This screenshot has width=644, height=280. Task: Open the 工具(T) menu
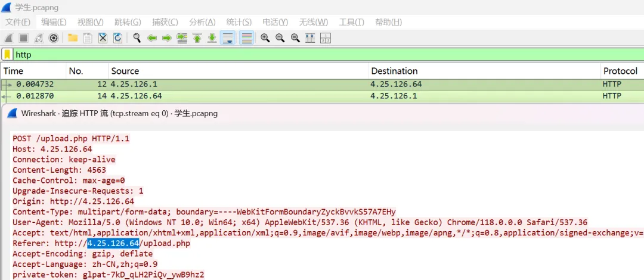pos(352,22)
